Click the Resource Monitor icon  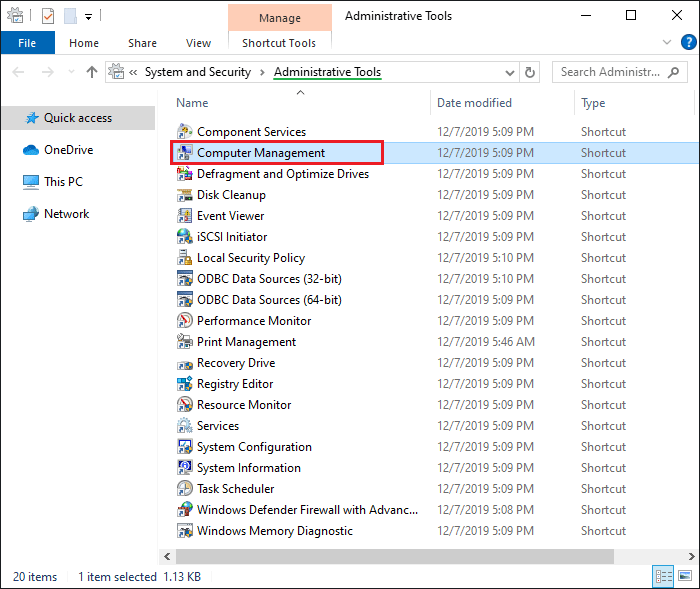click(184, 405)
